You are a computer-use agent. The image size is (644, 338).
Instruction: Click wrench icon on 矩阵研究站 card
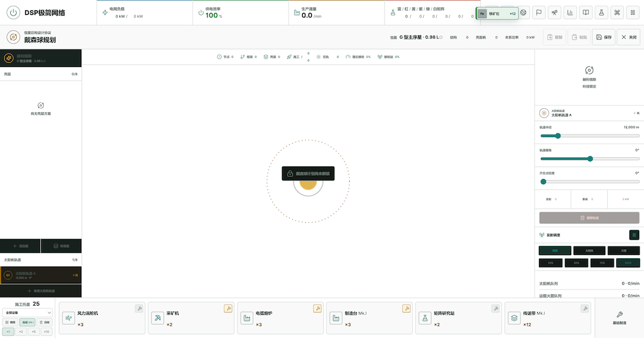[x=495, y=308]
